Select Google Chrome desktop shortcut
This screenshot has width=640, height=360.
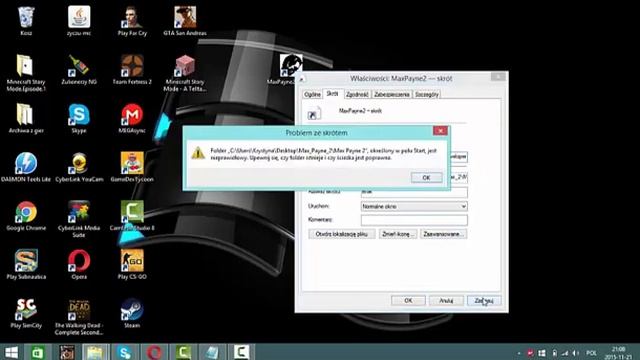point(26,216)
